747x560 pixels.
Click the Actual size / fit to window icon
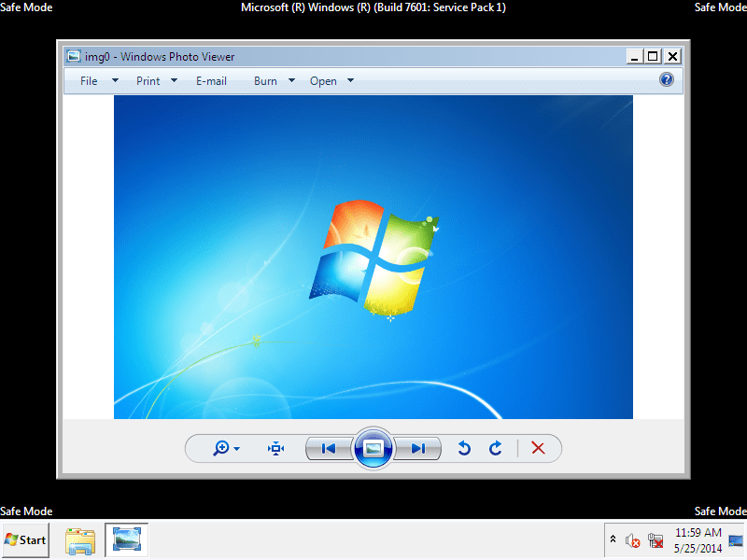pos(275,448)
